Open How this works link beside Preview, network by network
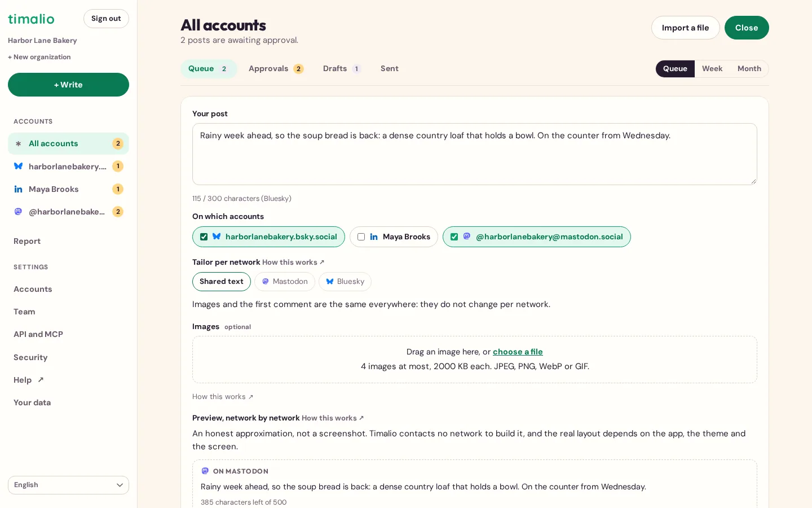 coord(333,418)
